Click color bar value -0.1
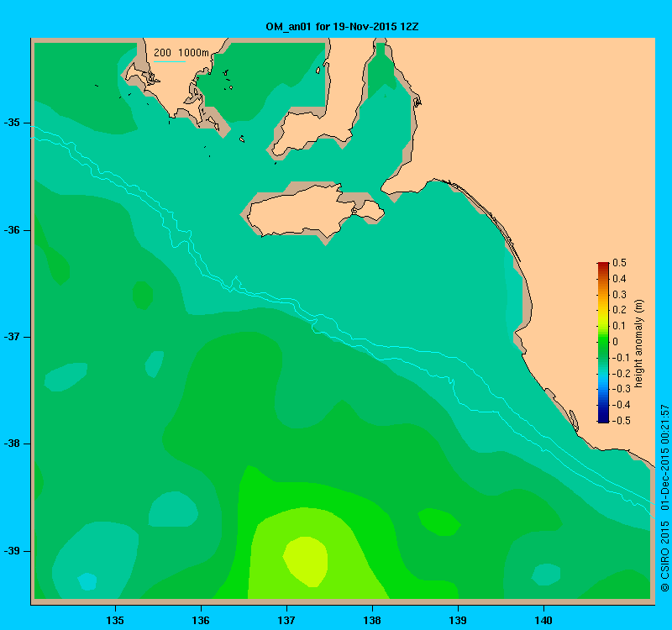 point(621,358)
